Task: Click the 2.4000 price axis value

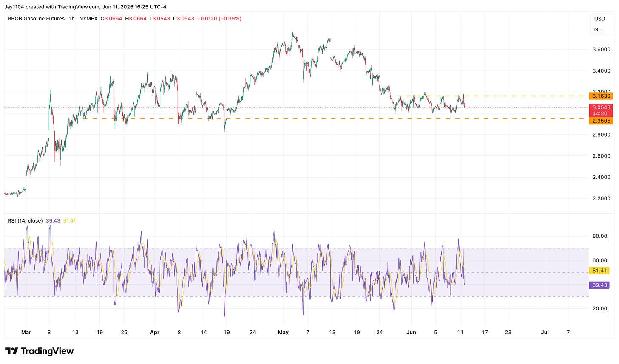Action: [602, 177]
